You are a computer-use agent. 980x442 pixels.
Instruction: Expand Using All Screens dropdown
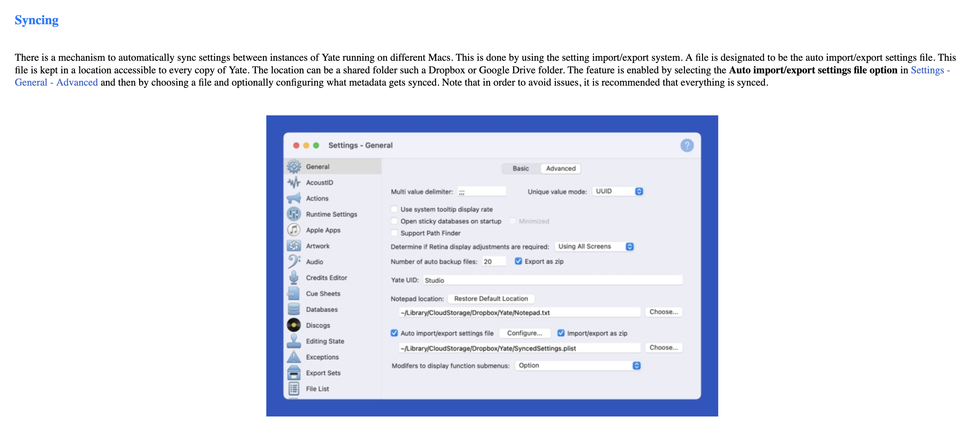[x=594, y=246]
